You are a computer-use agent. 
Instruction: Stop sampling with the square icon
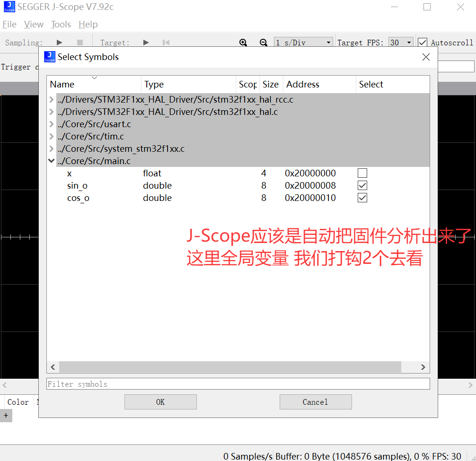click(80, 43)
